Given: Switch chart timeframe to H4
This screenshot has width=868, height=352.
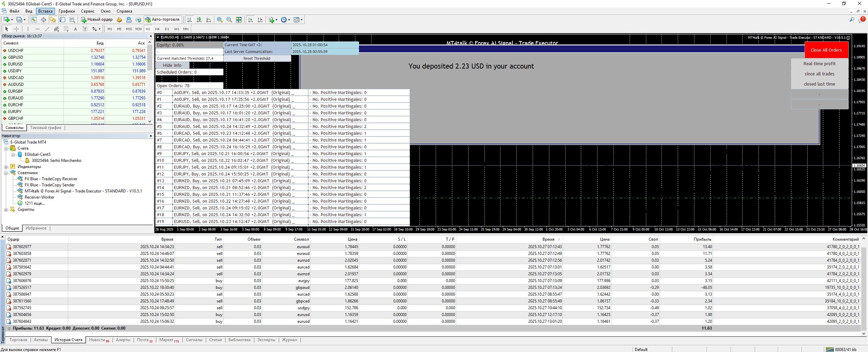Looking at the screenshot, I should pyautogui.click(x=157, y=29).
